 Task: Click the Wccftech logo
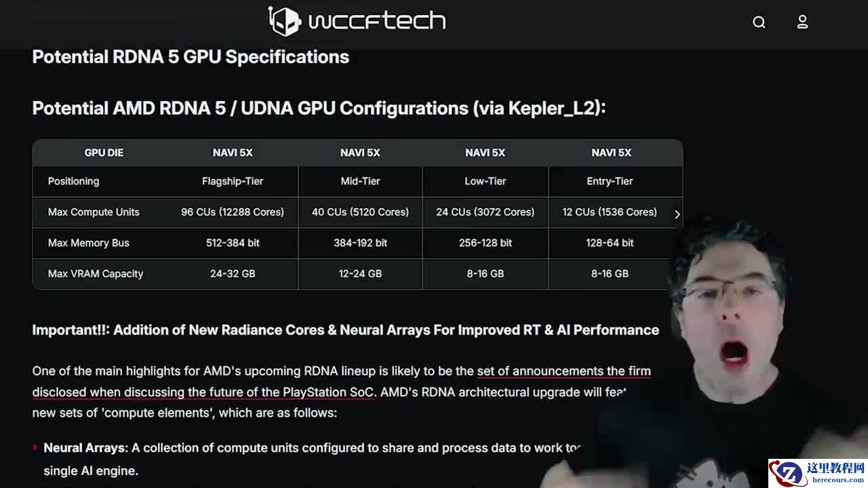tap(357, 21)
